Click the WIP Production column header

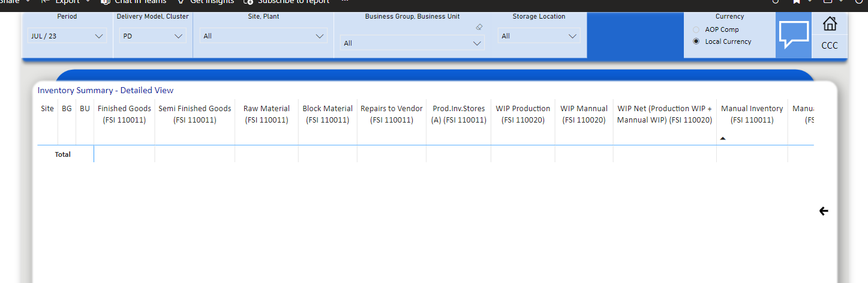tap(523, 114)
